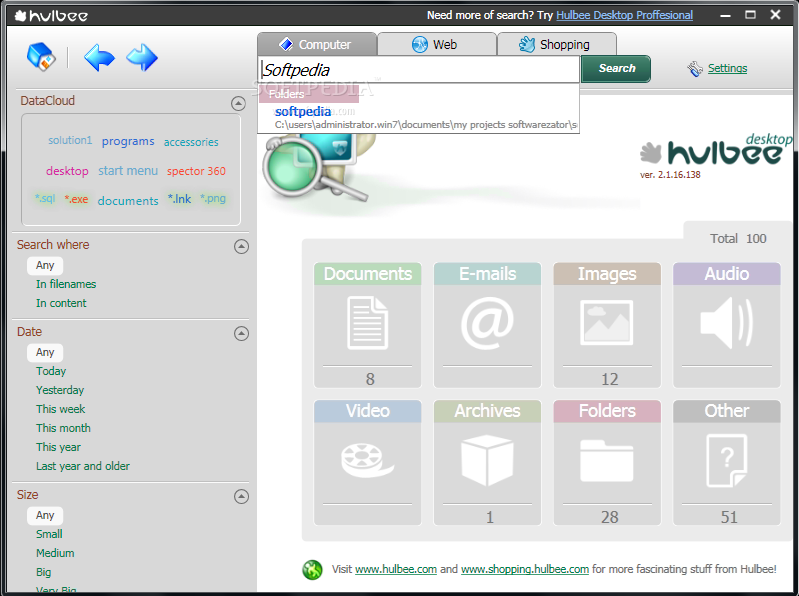This screenshot has height=596, width=799.
Task: Open the Documents category tile
Action: (x=367, y=325)
